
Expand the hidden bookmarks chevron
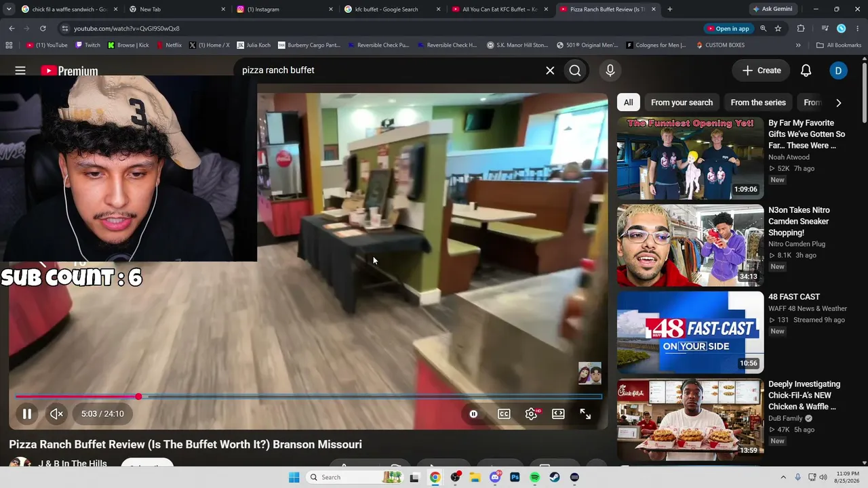click(798, 45)
